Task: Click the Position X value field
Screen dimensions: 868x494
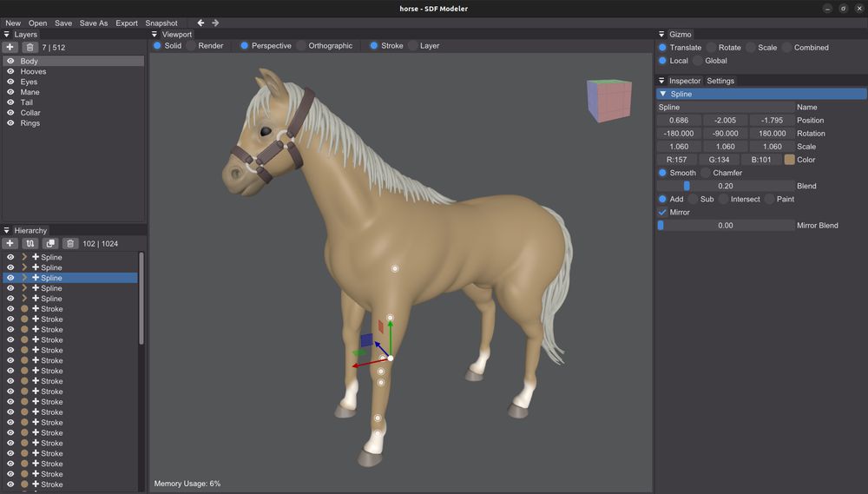Action: click(x=679, y=120)
